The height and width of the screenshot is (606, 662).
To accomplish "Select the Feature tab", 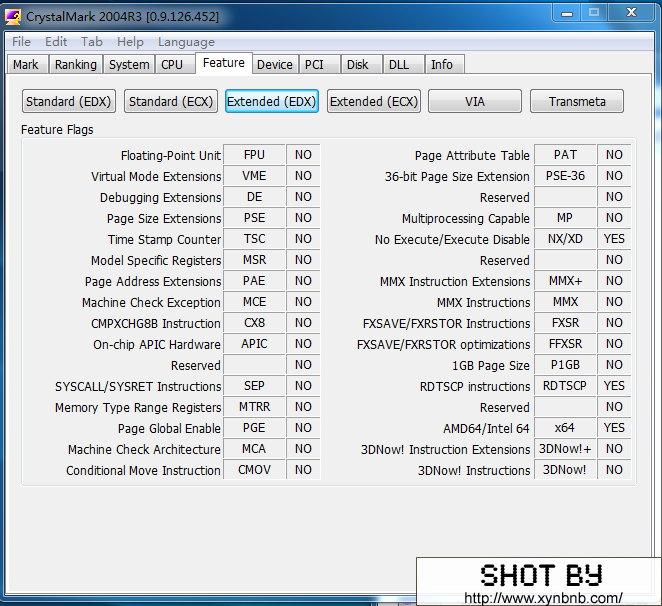I will 224,63.
